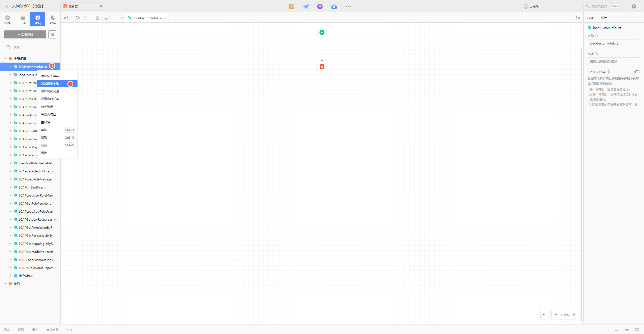644x334 pixels.
Task: Click the info icon beside 是否开启事务
Action: click(x=608, y=72)
